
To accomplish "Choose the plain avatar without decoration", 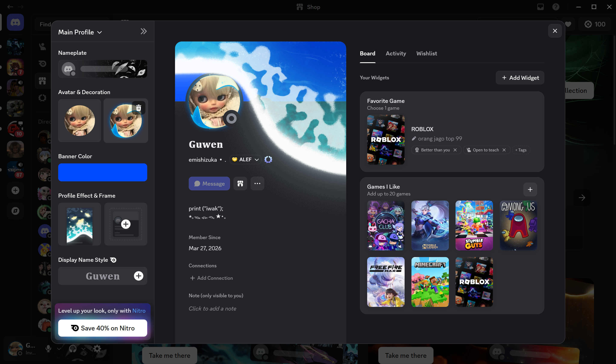I will pyautogui.click(x=79, y=121).
